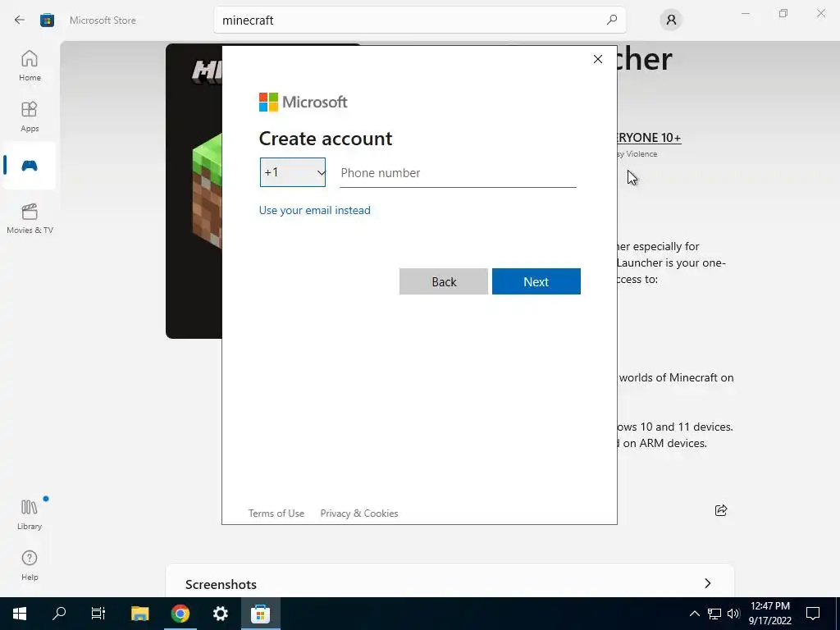Click the Microsoft Store taskbar icon
The height and width of the screenshot is (630, 840).
pyautogui.click(x=261, y=614)
